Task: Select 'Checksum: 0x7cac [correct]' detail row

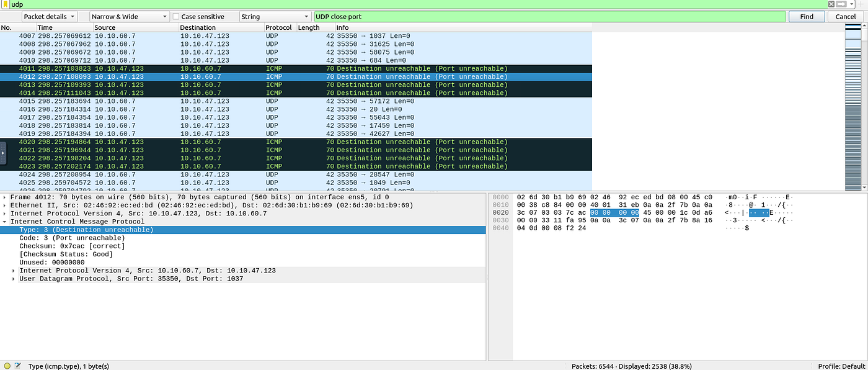Action: click(242, 246)
